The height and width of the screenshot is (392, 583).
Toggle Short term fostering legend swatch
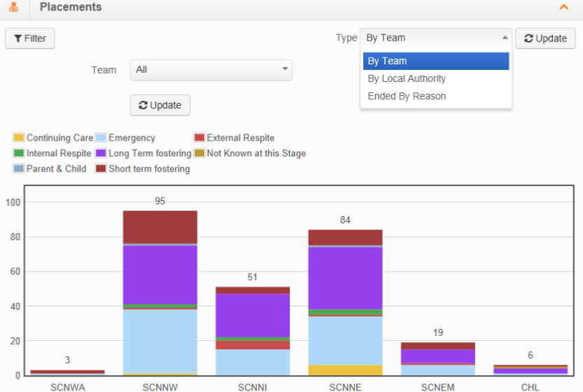pyautogui.click(x=101, y=169)
